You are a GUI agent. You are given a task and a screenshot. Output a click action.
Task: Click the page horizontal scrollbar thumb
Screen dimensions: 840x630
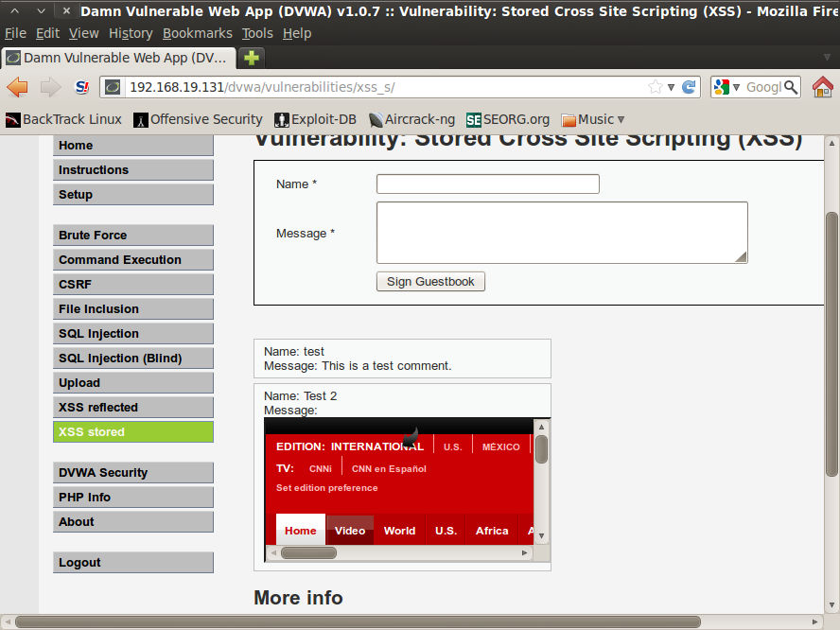point(358,622)
